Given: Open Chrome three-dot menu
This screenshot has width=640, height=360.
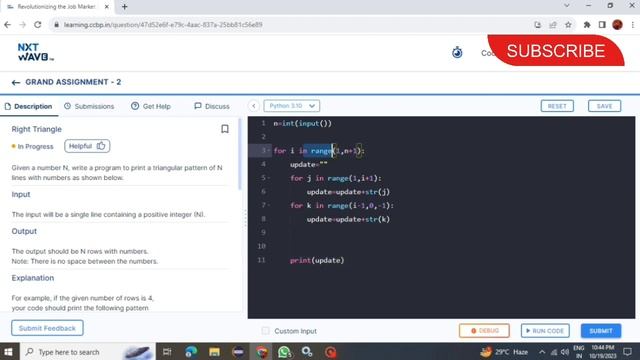Looking at the screenshot, I should point(632,25).
